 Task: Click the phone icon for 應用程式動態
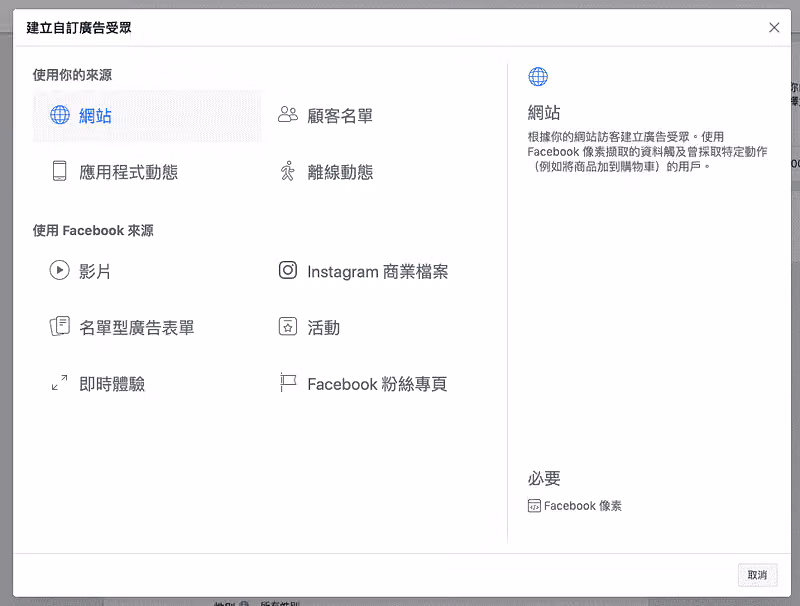point(60,171)
